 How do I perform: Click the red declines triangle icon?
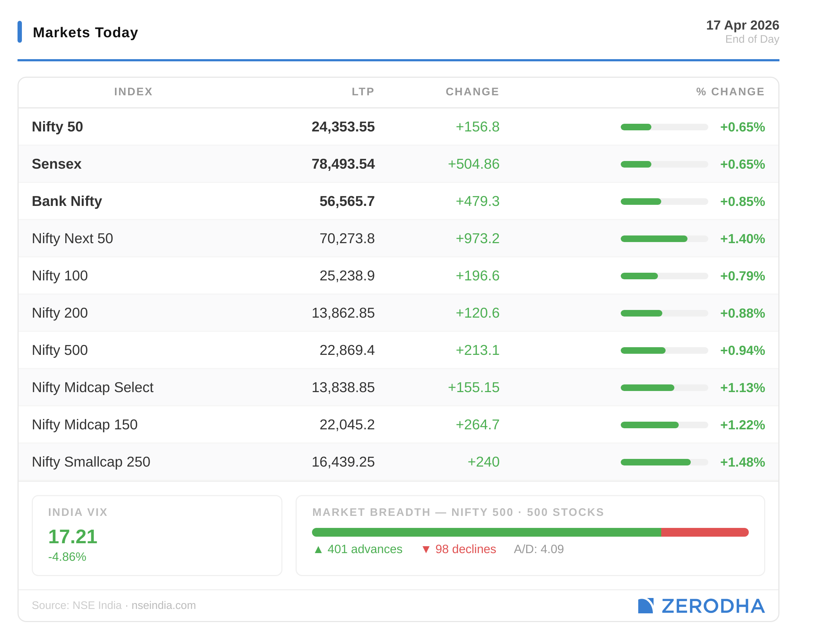(x=426, y=549)
